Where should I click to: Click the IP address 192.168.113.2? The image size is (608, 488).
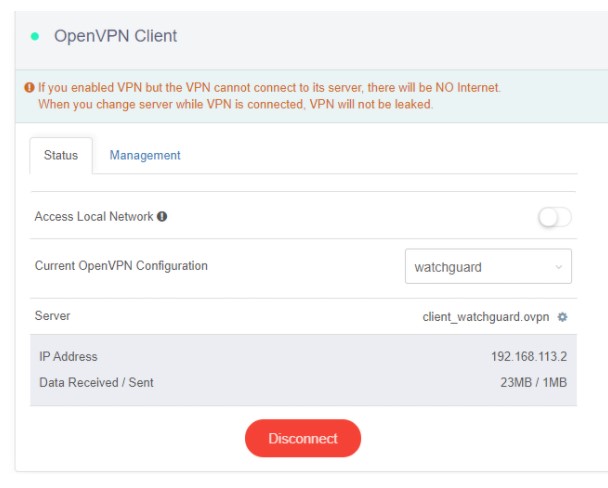pos(529,357)
